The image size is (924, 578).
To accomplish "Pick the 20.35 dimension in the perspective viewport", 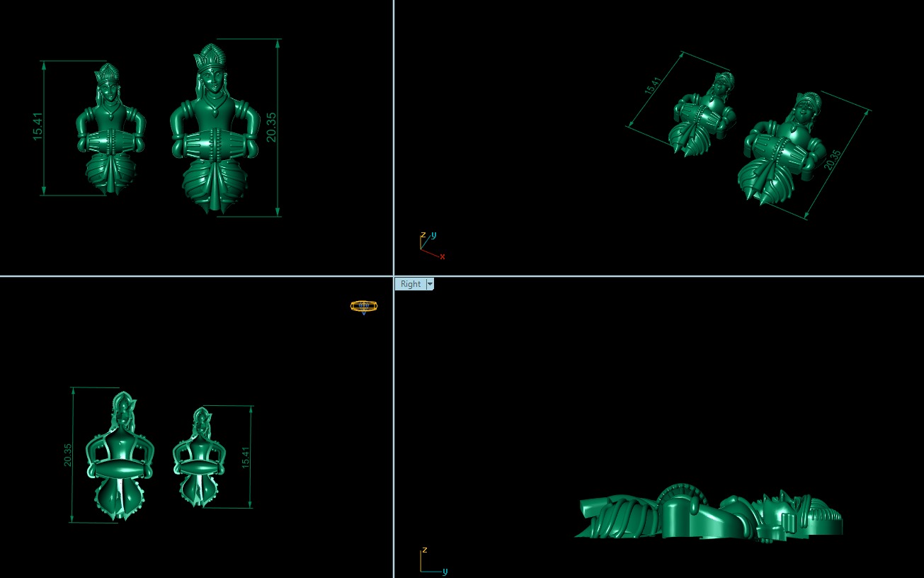I will pos(833,159).
